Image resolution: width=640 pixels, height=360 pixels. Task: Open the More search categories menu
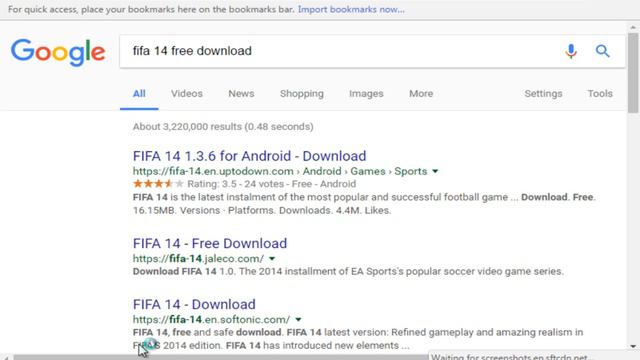(x=421, y=93)
